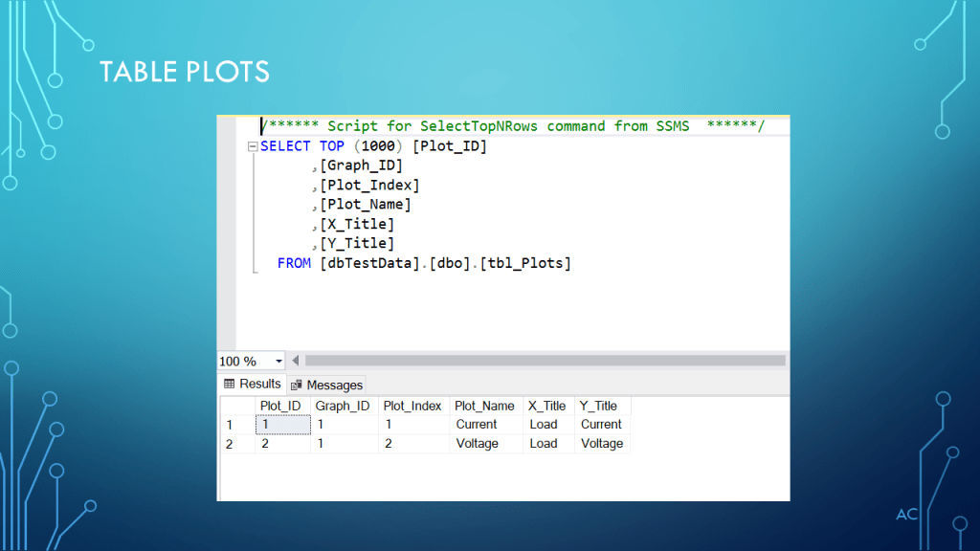This screenshot has height=551, width=980.
Task: Collapse the SELECT statement outline box
Action: [253, 146]
